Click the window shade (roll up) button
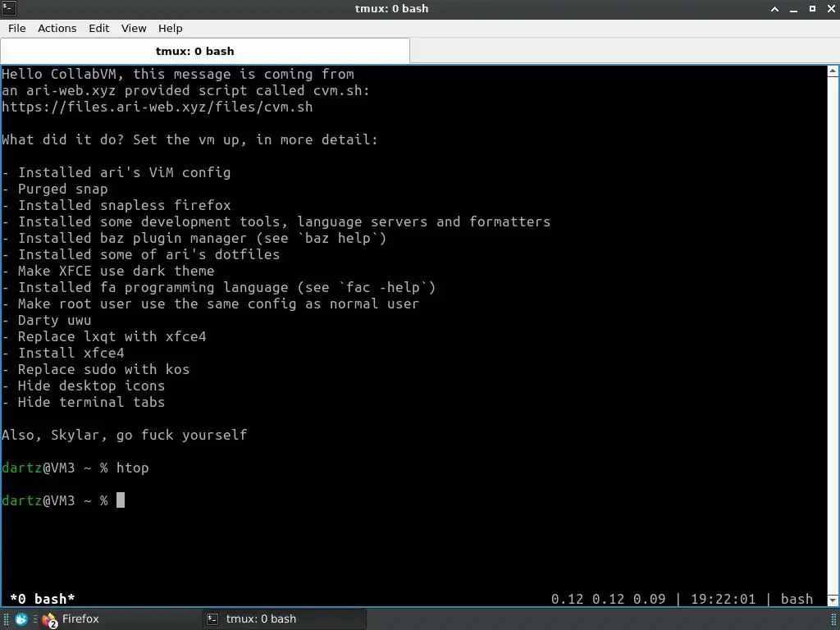The width and height of the screenshot is (840, 630). click(774, 8)
